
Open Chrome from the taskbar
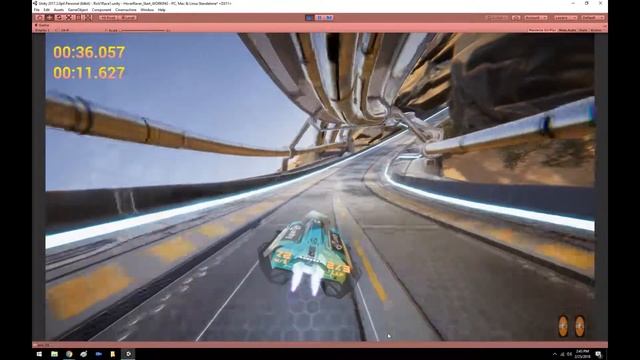click(69, 354)
